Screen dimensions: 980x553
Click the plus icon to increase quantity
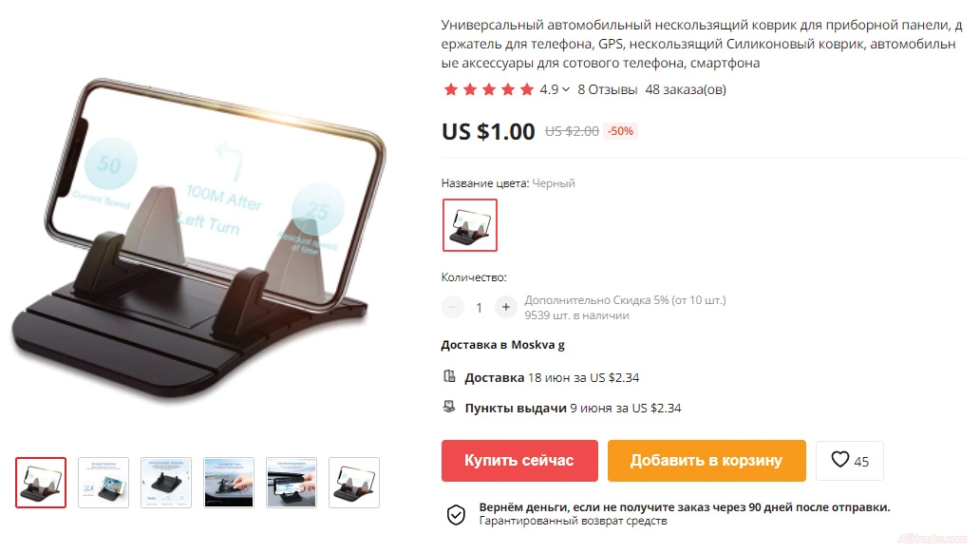[505, 307]
